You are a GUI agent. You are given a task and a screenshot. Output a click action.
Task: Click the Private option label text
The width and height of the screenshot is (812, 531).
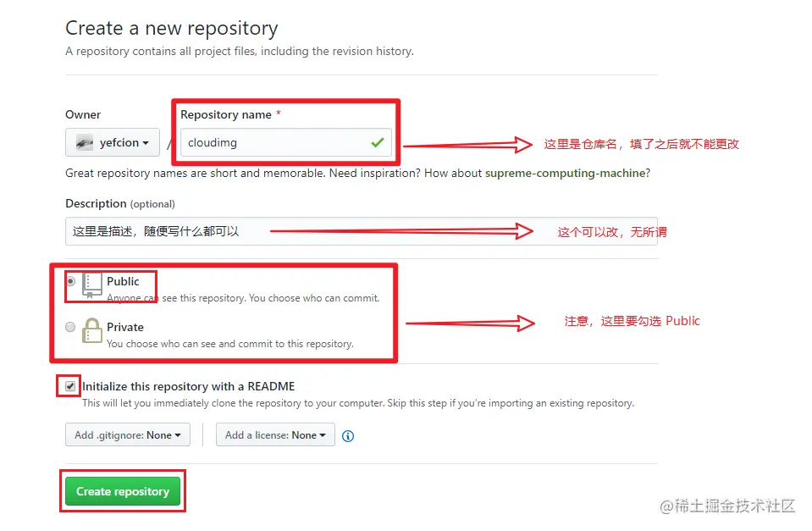pyautogui.click(x=124, y=327)
